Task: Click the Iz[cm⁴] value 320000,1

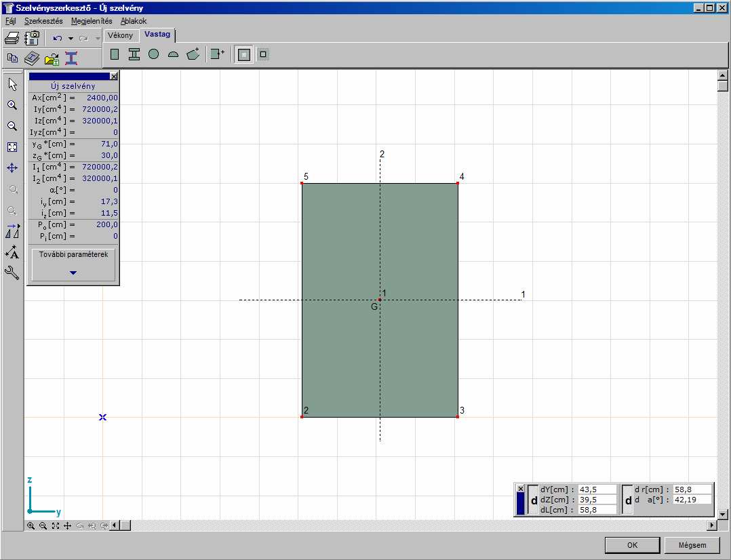Action: click(x=100, y=121)
